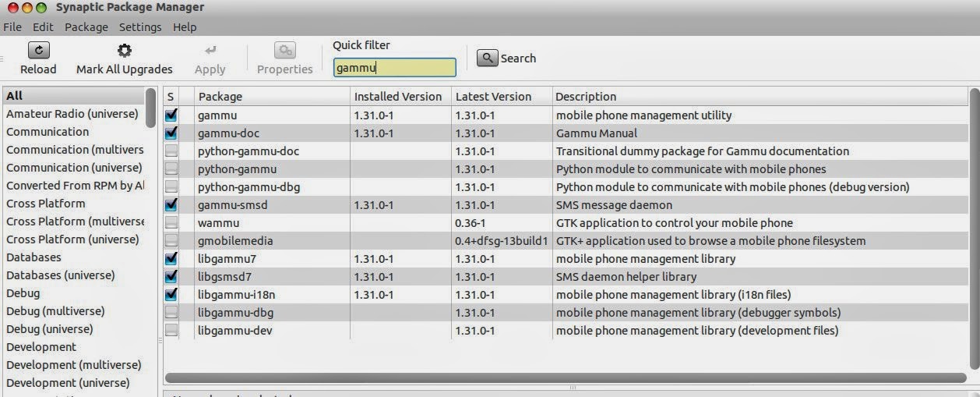
Task: Sort by the S status column header
Action: pyautogui.click(x=171, y=97)
